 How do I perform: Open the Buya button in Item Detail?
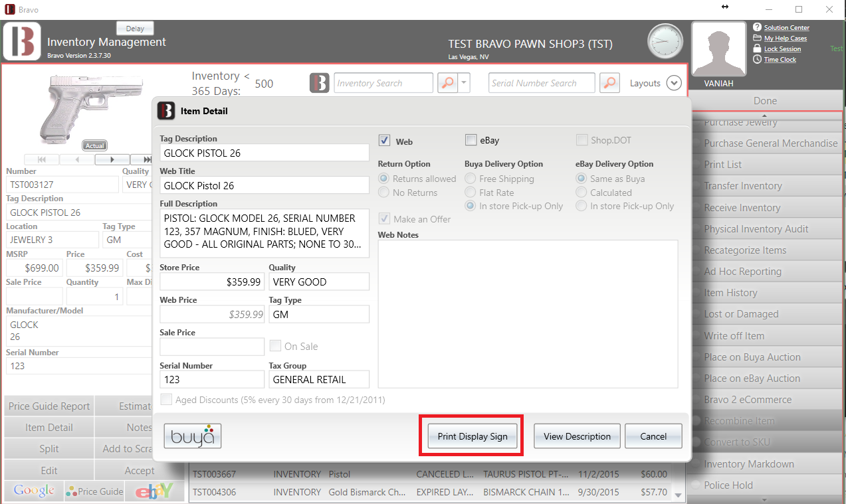coord(193,436)
